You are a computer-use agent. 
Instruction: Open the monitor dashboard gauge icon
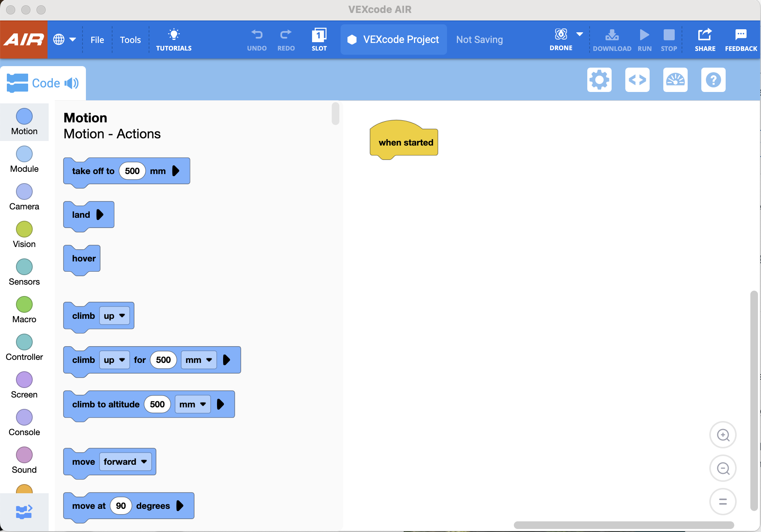tap(675, 80)
